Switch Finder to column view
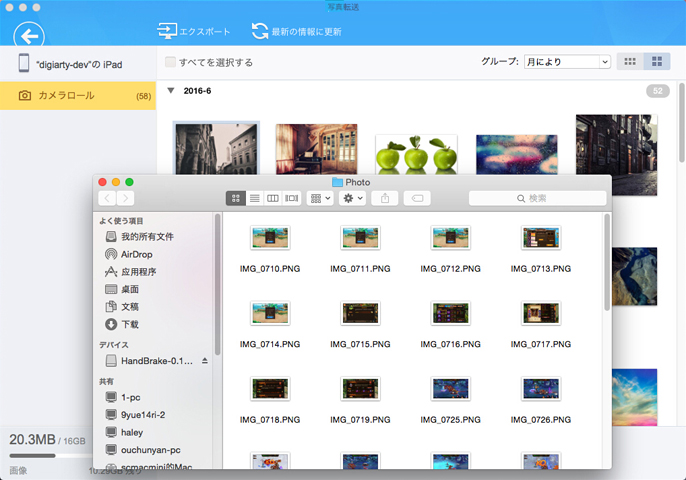The width and height of the screenshot is (686, 480). pyautogui.click(x=273, y=198)
